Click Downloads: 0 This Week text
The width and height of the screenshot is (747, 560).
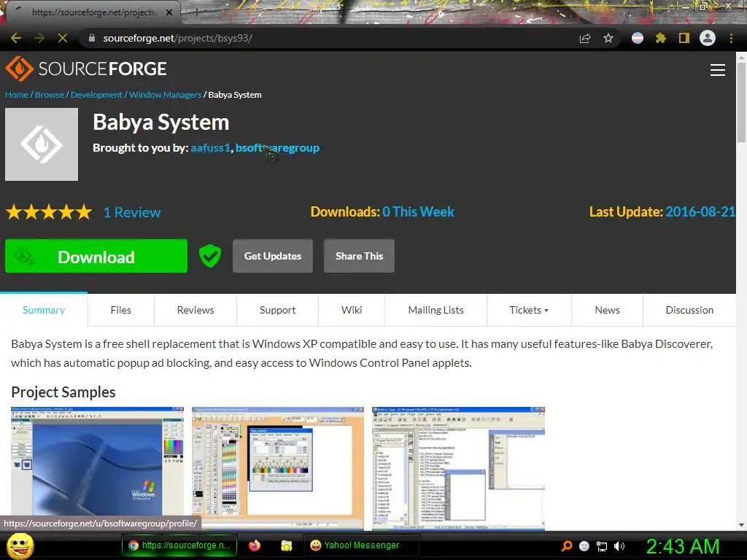(x=382, y=212)
